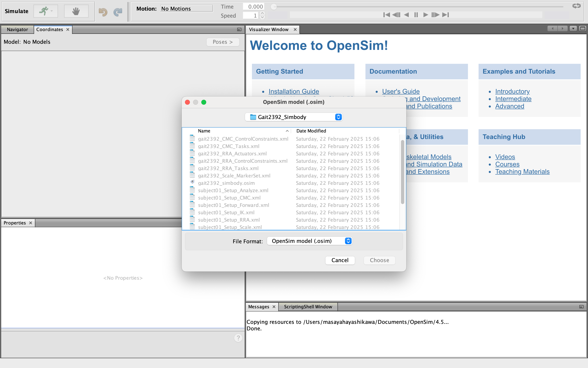Screen dimensions: 588x368
Task: Click the Time value field
Action: (x=253, y=7)
